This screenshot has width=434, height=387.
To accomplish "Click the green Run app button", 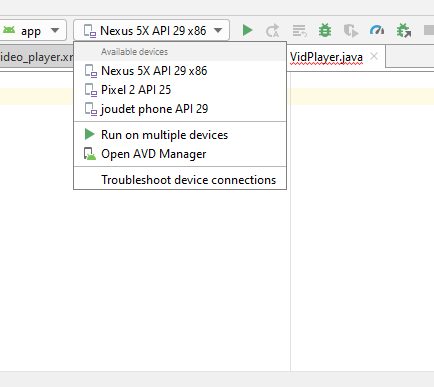I will pyautogui.click(x=247, y=30).
